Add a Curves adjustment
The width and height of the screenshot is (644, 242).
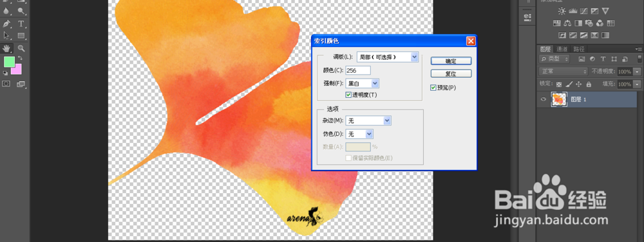coord(583,11)
